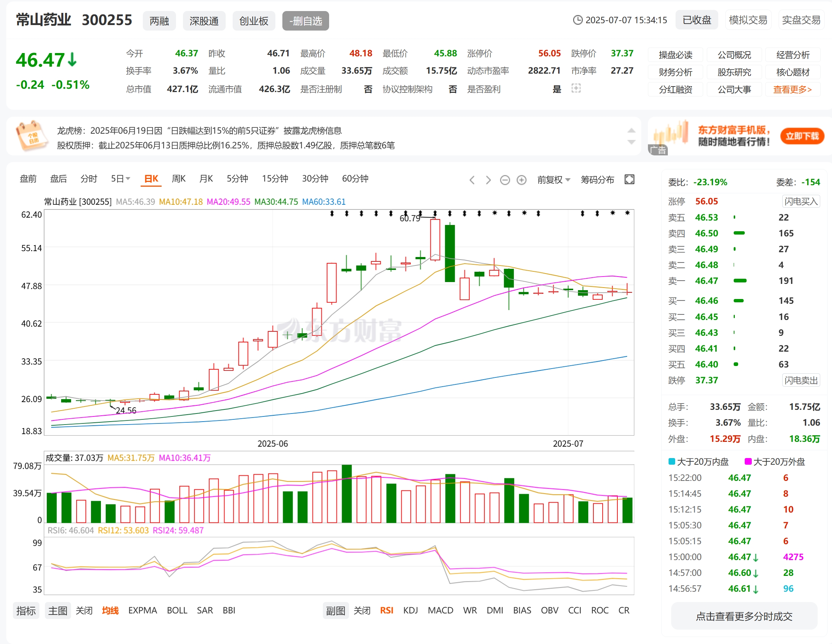832x644 pixels.
Task: Zoom out the K-line chart
Action: click(x=505, y=180)
